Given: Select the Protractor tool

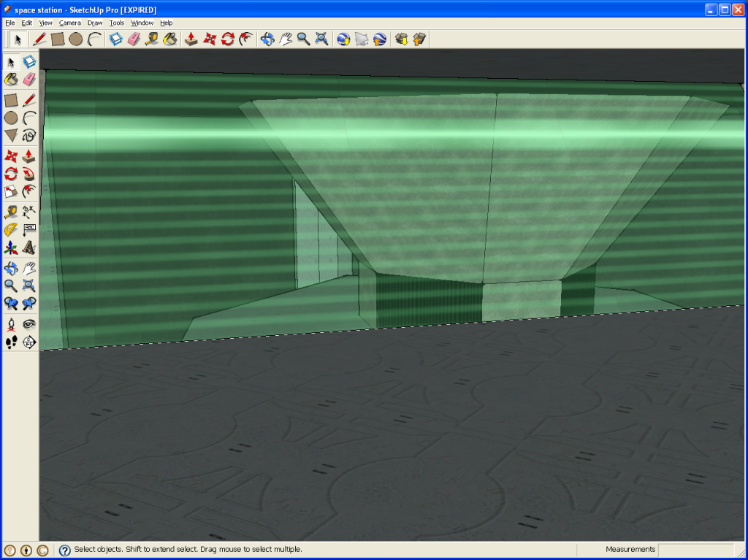Looking at the screenshot, I should point(11,229).
